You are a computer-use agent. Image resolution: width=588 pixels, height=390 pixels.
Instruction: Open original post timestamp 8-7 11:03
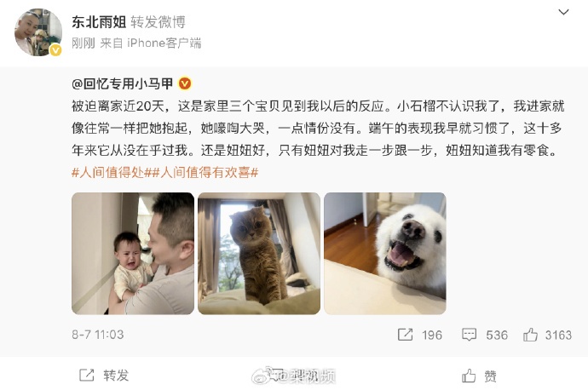coord(97,334)
